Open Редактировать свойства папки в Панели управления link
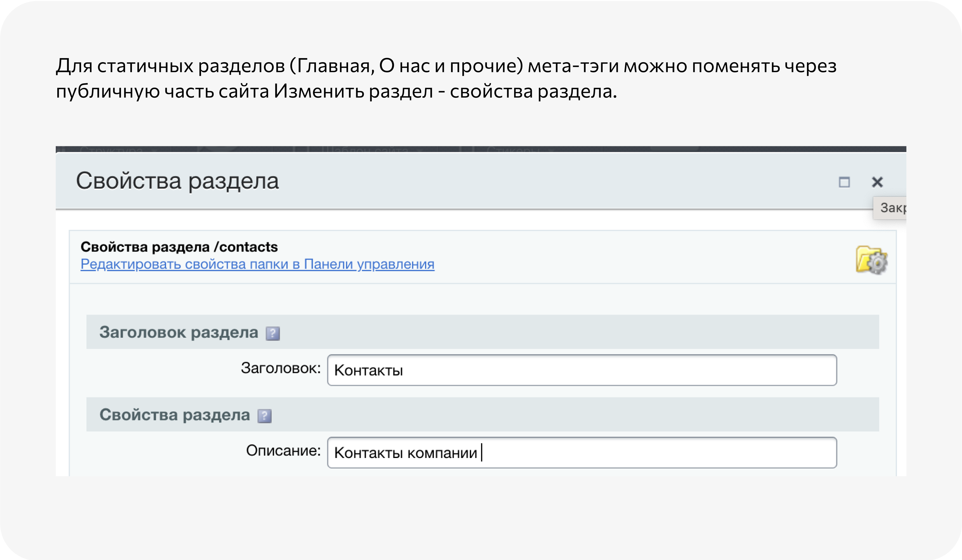Image resolution: width=962 pixels, height=560 pixels. (x=257, y=264)
